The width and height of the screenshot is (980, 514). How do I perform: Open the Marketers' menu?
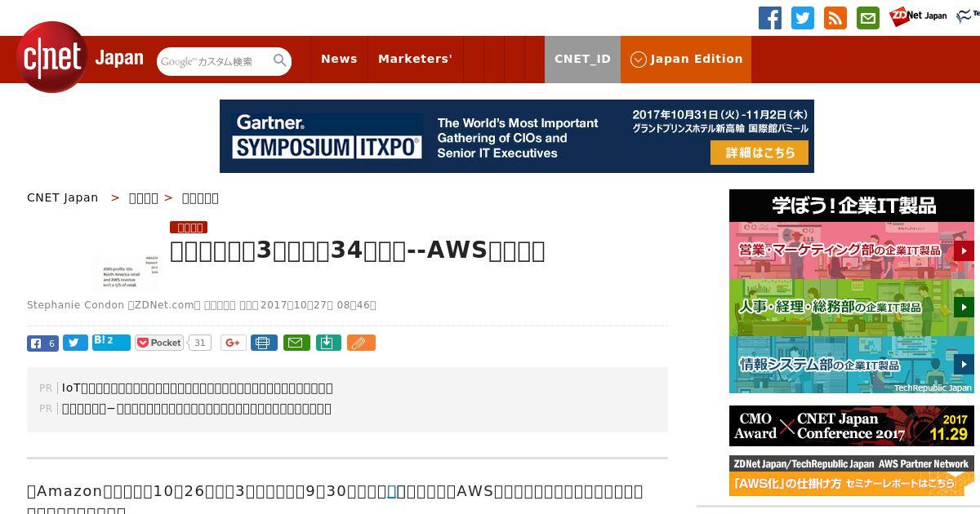(x=415, y=59)
